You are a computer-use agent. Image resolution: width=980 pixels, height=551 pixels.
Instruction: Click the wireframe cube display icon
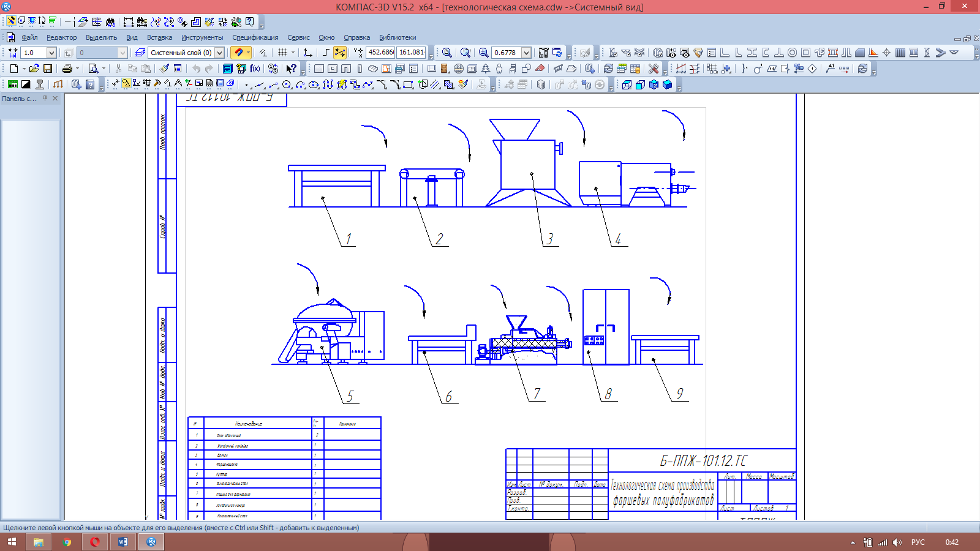[x=627, y=84]
